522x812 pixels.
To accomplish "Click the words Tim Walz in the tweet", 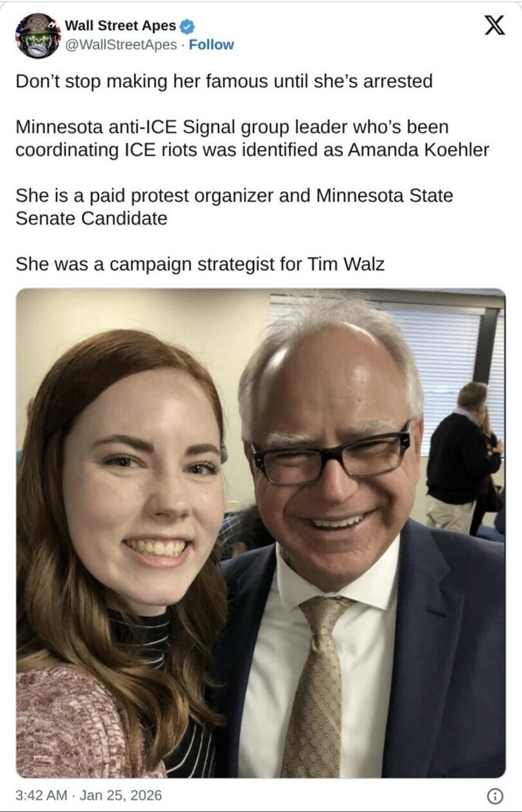I will tap(346, 264).
